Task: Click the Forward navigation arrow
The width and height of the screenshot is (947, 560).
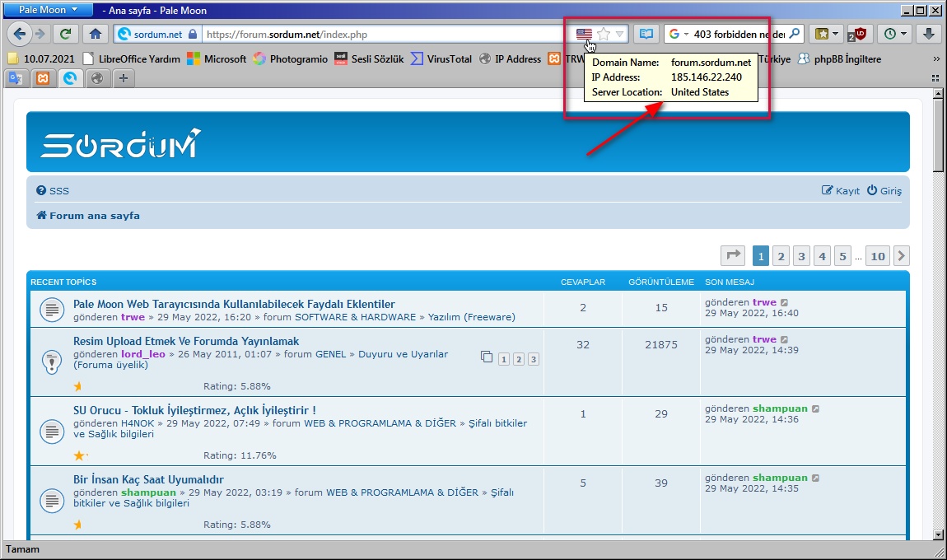Action: coord(40,34)
